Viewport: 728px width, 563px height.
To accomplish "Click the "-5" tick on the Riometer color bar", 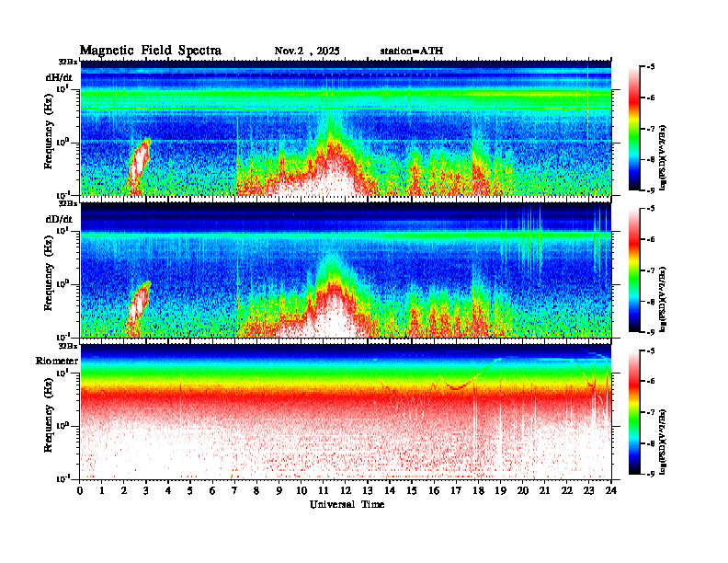I will tap(651, 350).
